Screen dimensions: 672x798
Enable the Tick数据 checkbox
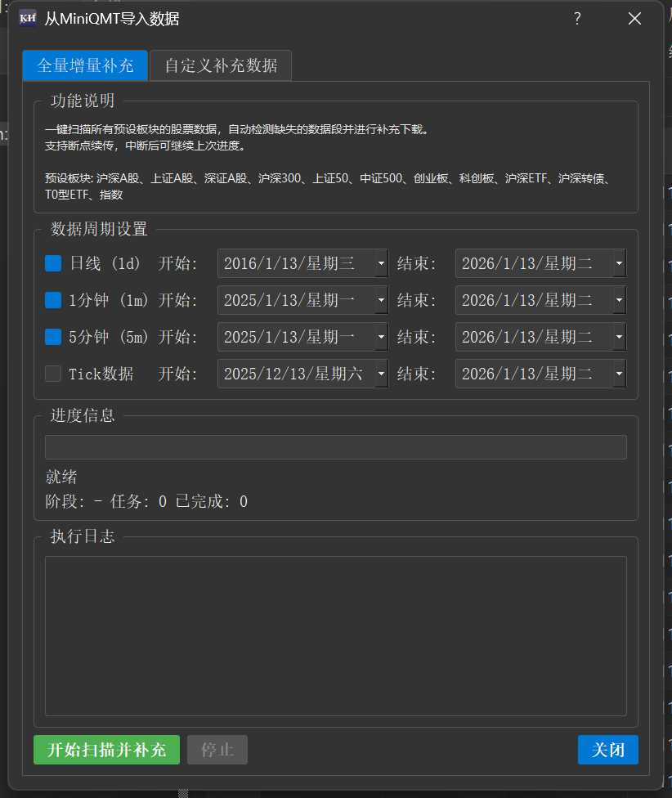click(53, 374)
